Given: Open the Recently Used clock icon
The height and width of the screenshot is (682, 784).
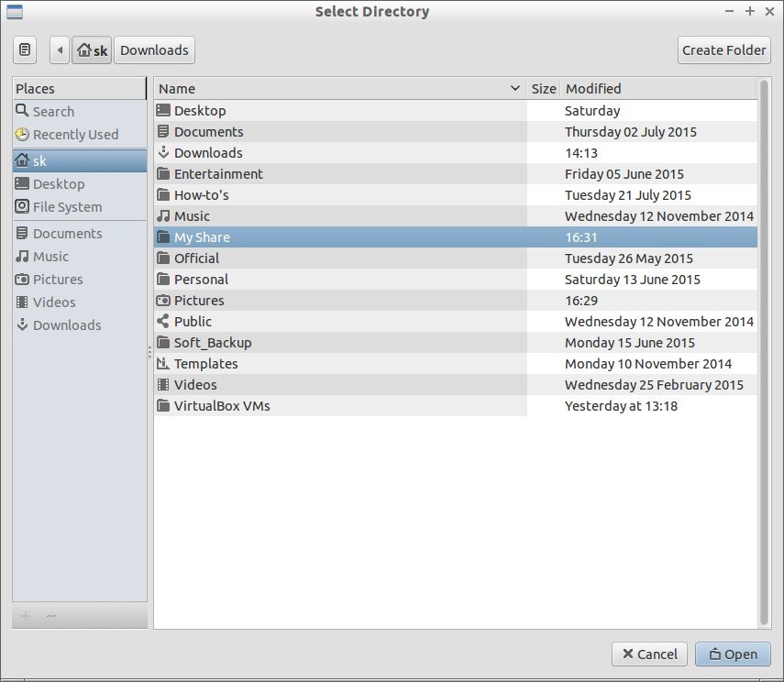Looking at the screenshot, I should tap(22, 134).
